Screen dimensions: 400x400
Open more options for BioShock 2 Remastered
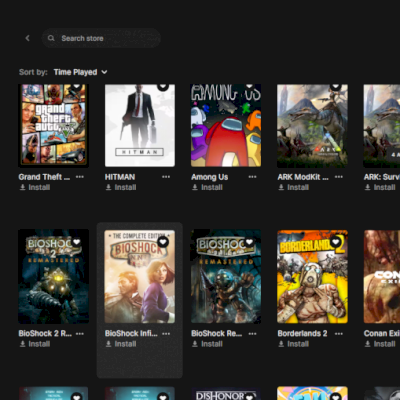(x=80, y=333)
